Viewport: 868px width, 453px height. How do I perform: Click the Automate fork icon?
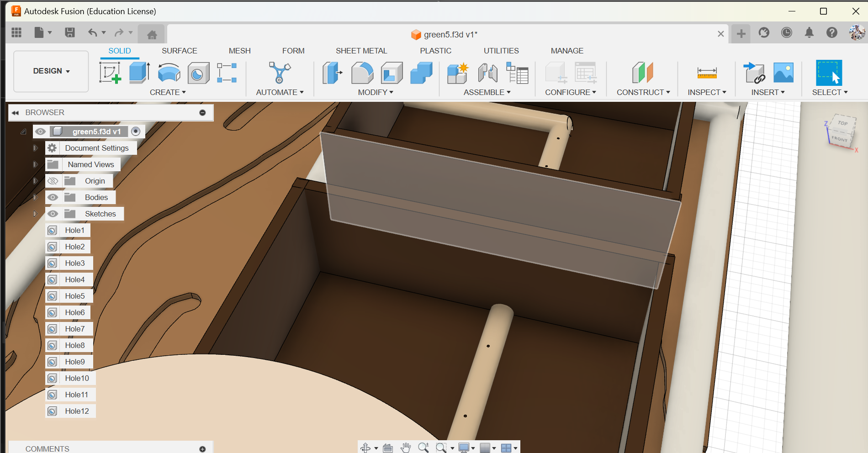pyautogui.click(x=280, y=73)
